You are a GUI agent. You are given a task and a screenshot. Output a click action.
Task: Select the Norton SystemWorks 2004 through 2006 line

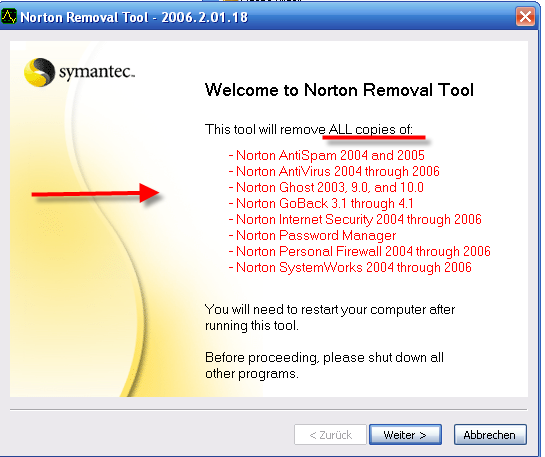click(350, 267)
